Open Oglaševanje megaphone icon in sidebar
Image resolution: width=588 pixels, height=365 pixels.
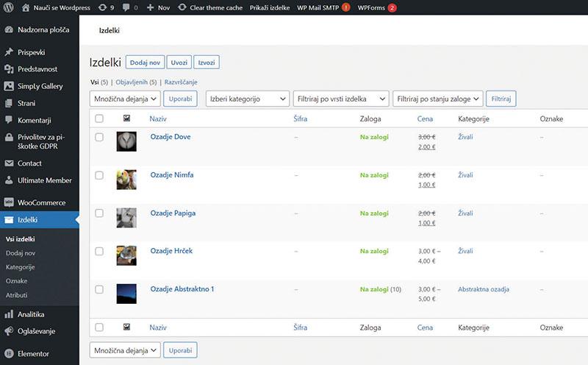[x=9, y=331]
